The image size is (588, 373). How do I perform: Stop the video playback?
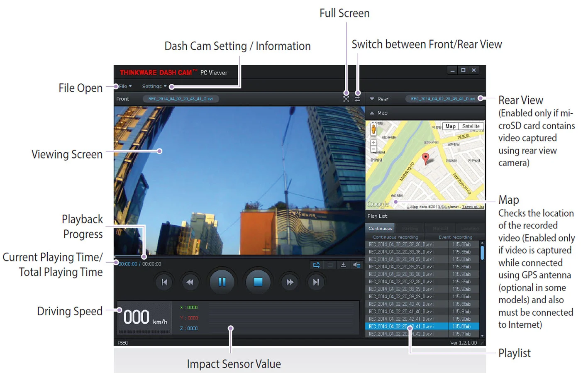point(258,282)
